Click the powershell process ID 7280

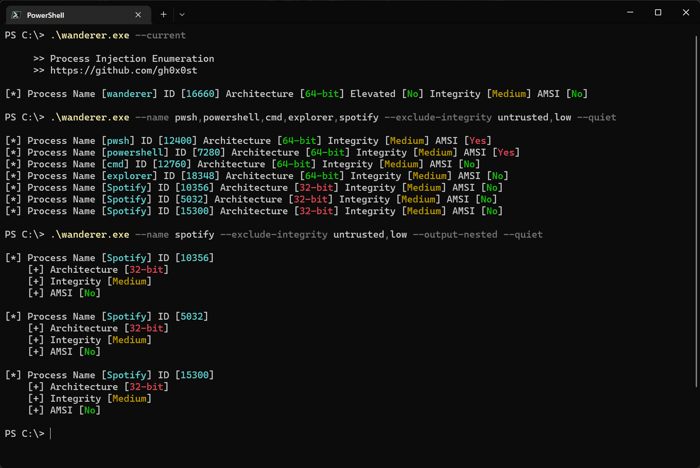208,152
